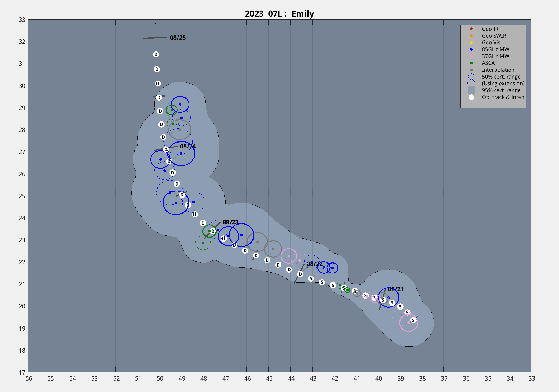Click the Geo Vis yellow legend dot
Viewport: 559px width, 392px height.
[x=471, y=43]
